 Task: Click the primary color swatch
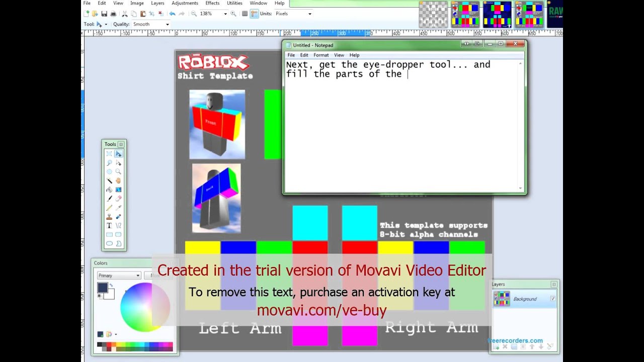click(x=103, y=288)
